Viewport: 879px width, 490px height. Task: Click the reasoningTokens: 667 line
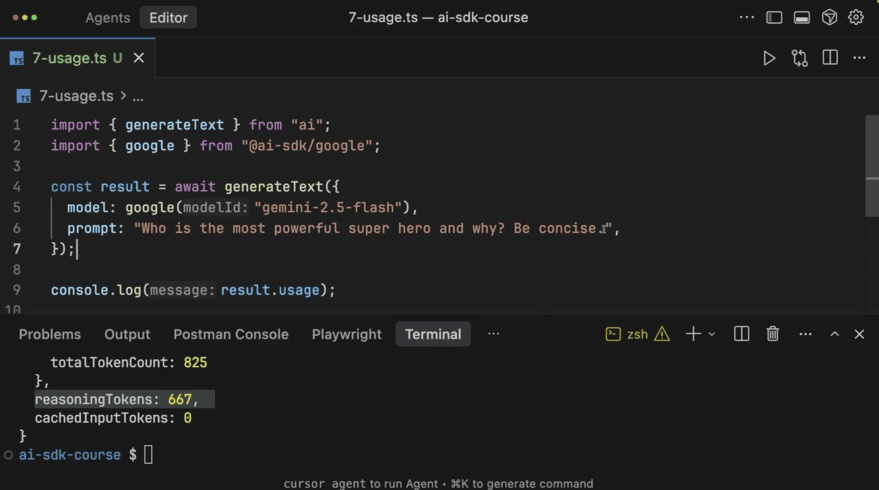124,399
